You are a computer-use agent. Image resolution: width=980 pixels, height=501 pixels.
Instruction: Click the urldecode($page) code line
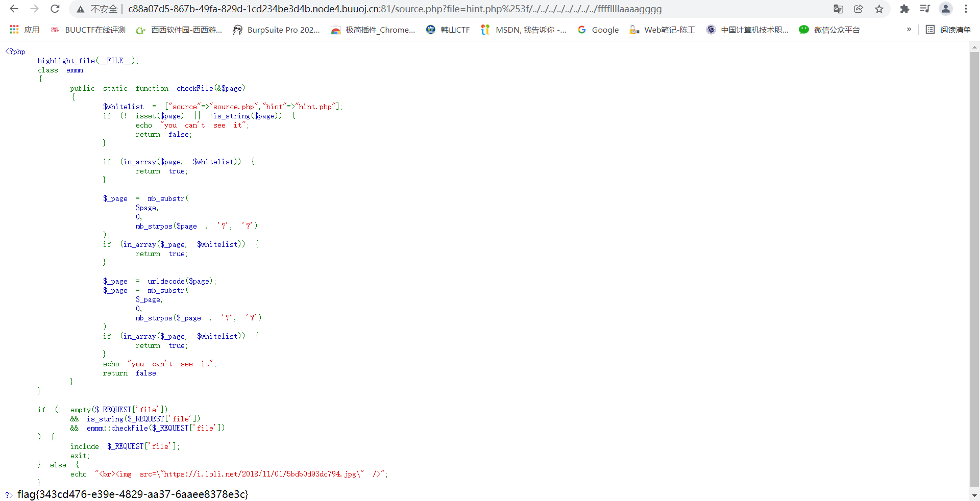160,281
